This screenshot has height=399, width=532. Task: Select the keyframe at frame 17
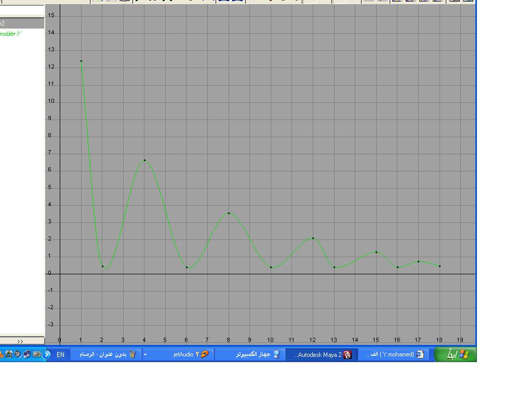pos(419,262)
